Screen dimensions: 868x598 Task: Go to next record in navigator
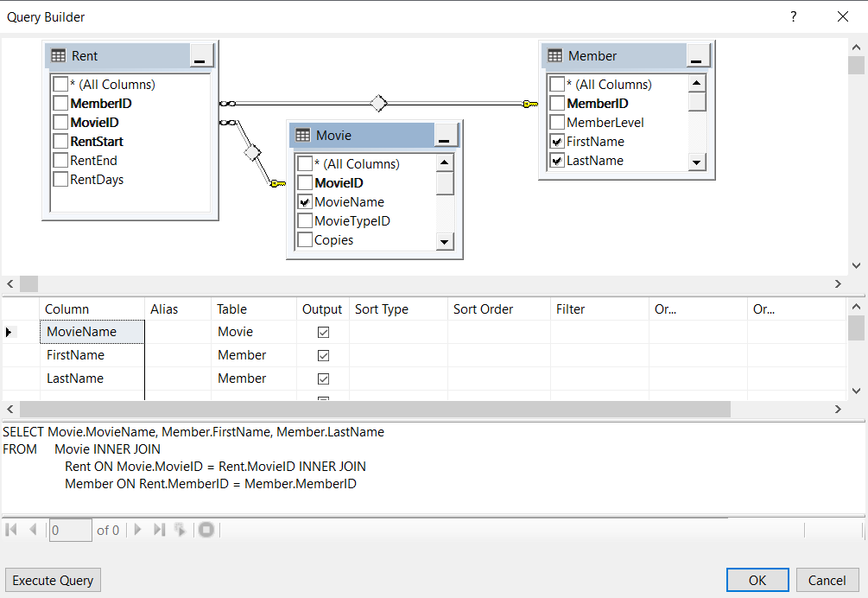pos(138,530)
